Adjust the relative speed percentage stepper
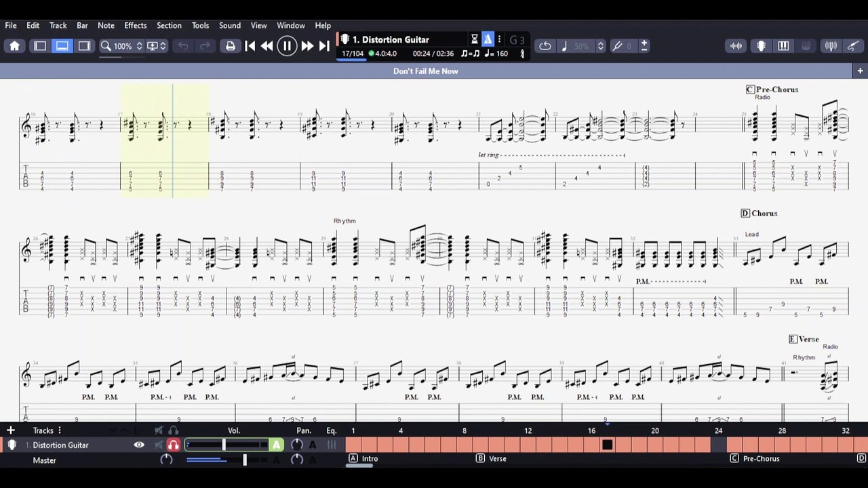 pyautogui.click(x=600, y=46)
